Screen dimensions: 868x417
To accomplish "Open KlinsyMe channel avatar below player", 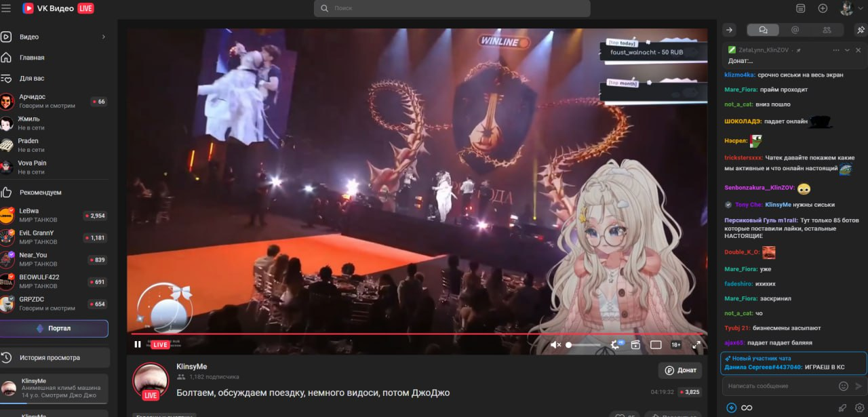I will pos(151,380).
